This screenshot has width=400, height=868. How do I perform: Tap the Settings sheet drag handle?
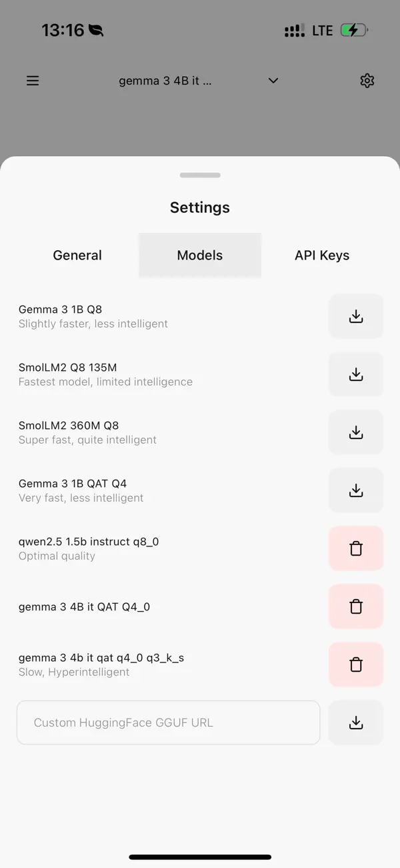point(200,175)
